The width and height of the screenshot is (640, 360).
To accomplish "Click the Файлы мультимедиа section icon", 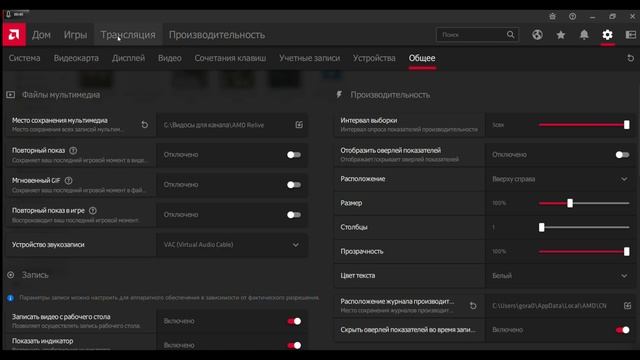I will click(11, 95).
